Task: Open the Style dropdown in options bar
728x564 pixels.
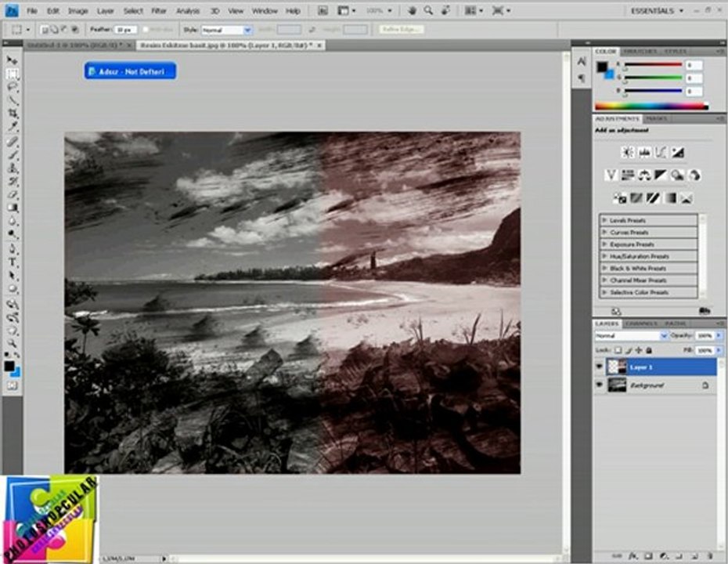Action: tap(226, 29)
